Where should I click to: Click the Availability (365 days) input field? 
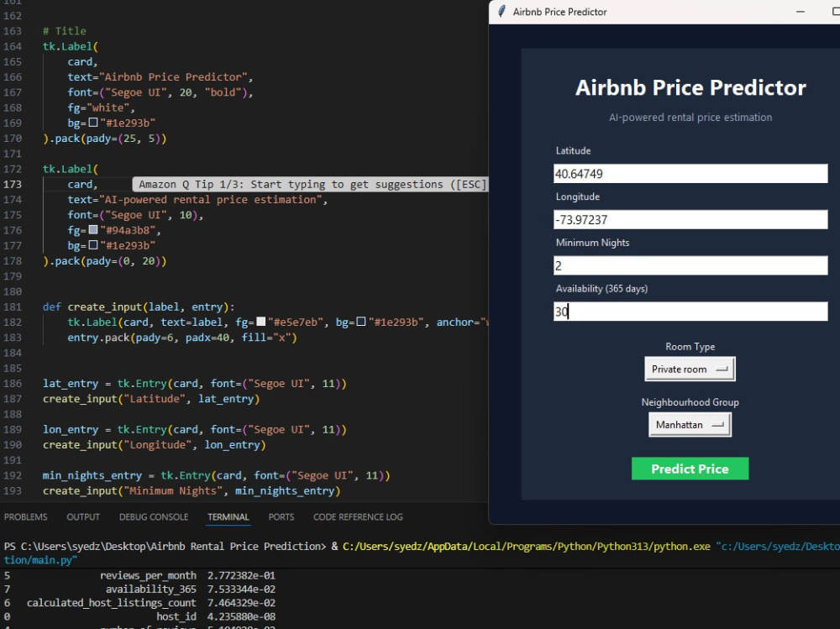click(x=690, y=312)
